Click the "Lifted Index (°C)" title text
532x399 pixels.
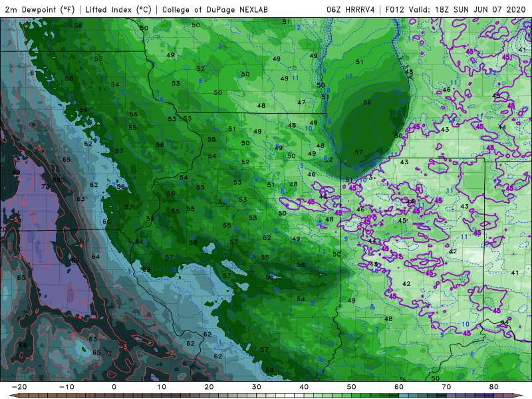(x=118, y=9)
